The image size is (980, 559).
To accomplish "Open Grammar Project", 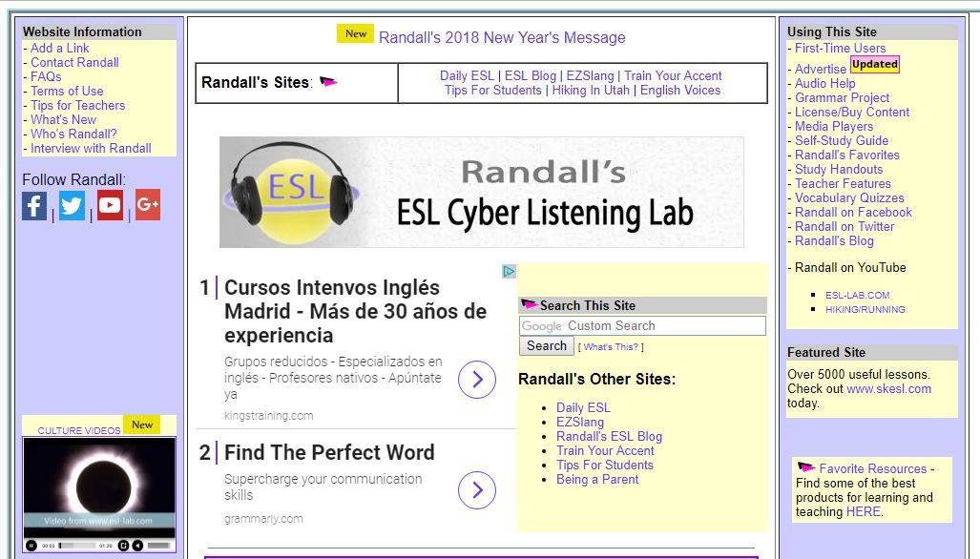I will tap(842, 97).
